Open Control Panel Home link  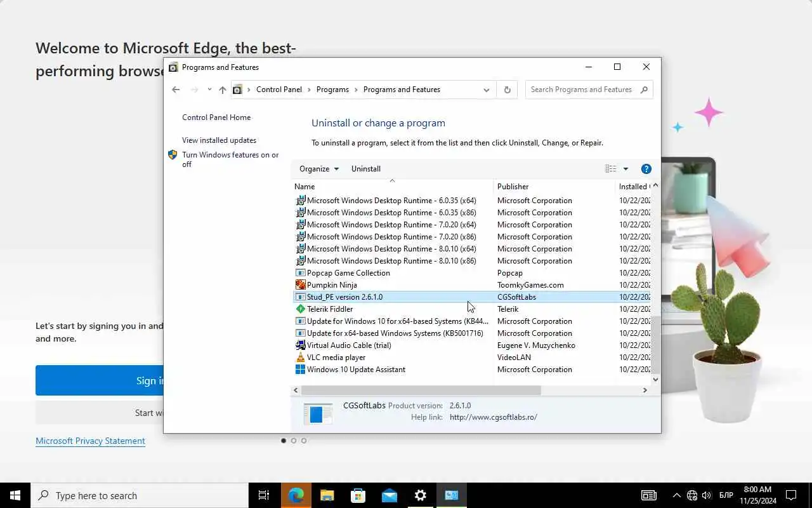click(x=216, y=117)
